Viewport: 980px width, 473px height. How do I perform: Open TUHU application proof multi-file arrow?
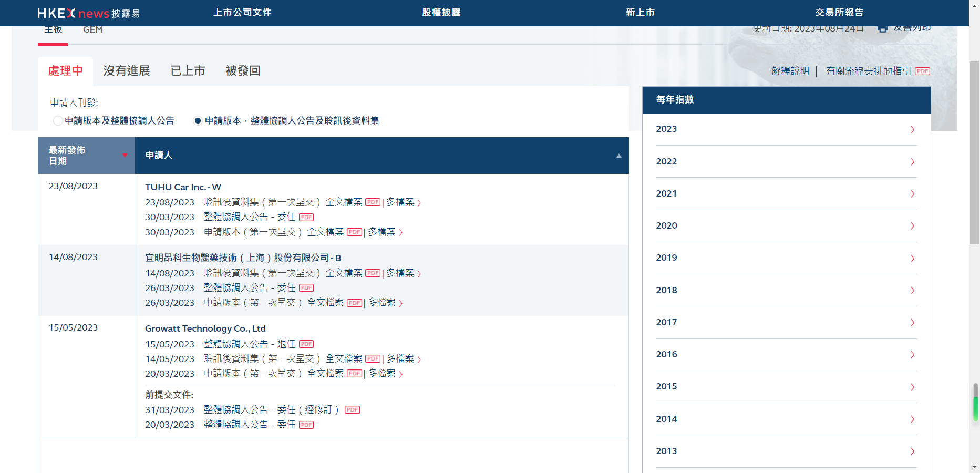(400, 233)
